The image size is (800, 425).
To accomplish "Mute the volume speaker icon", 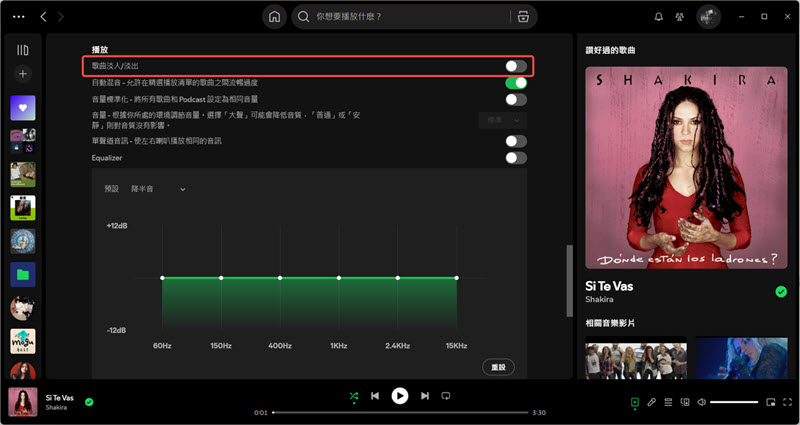I will tap(702, 403).
